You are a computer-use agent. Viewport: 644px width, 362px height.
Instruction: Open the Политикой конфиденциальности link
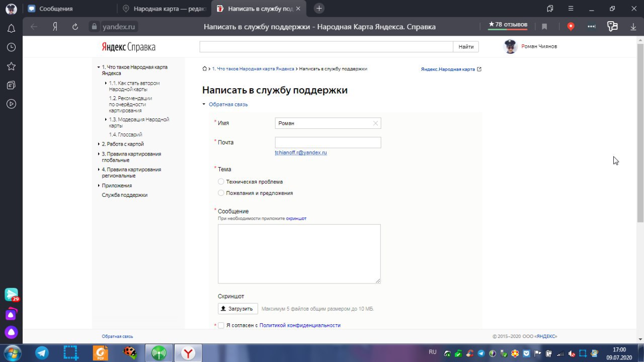click(300, 325)
